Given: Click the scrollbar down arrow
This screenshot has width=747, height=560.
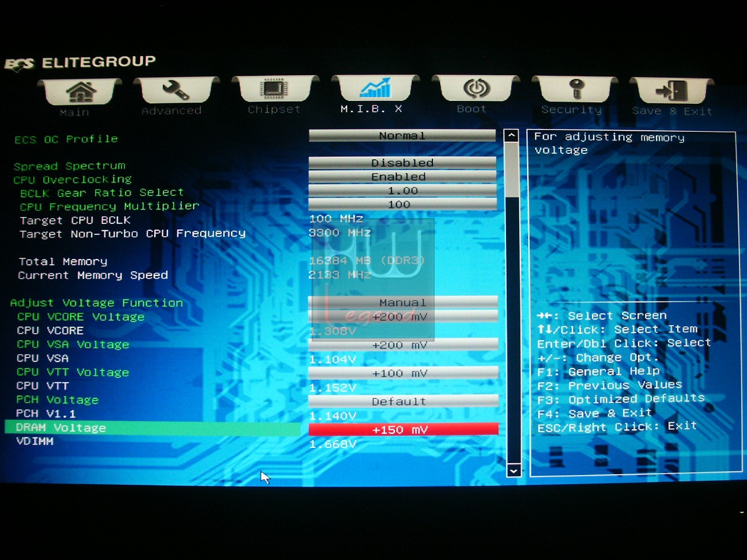Looking at the screenshot, I should (x=514, y=470).
